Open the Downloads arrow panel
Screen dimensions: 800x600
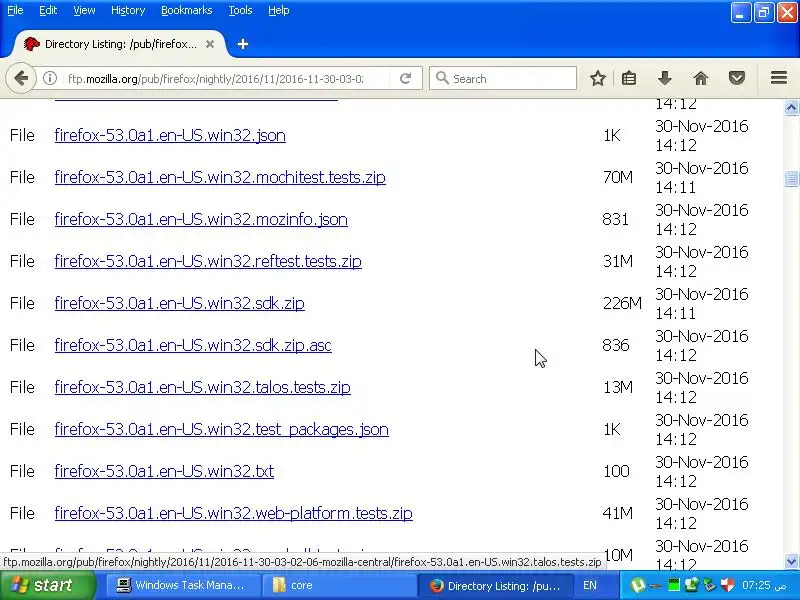[x=664, y=79]
